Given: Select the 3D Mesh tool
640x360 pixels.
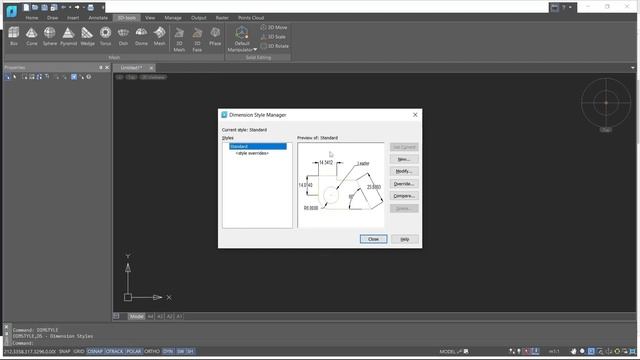Looking at the screenshot, I should pyautogui.click(x=179, y=39).
